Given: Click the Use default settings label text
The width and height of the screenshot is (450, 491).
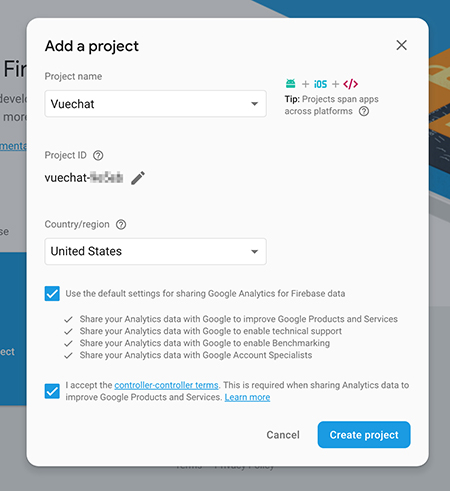Looking at the screenshot, I should 205,294.
